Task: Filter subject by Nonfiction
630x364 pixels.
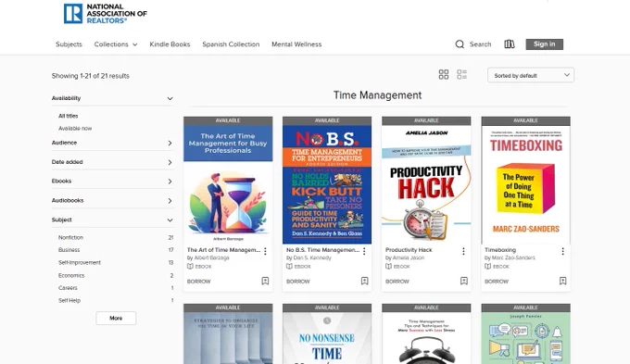Action: (70, 237)
